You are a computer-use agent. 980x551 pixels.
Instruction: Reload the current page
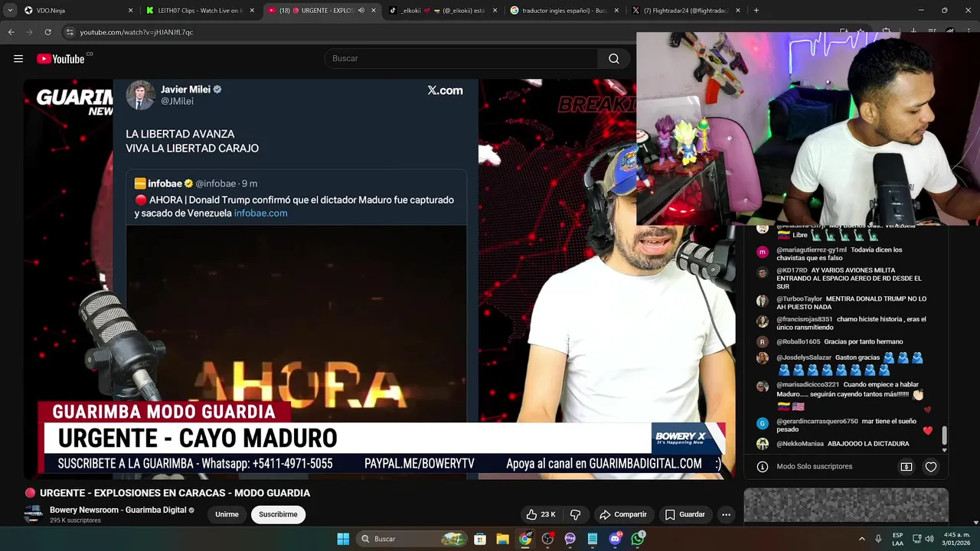(47, 32)
